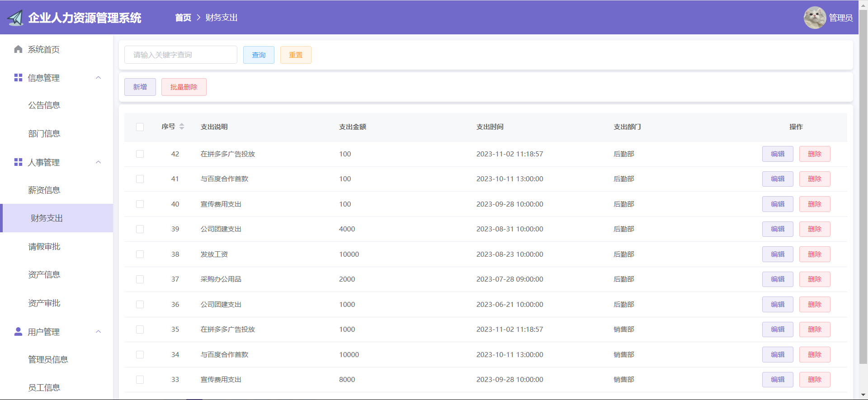This screenshot has height=400, width=868.
Task: Open the 管理员 avatar picture
Action: click(815, 18)
